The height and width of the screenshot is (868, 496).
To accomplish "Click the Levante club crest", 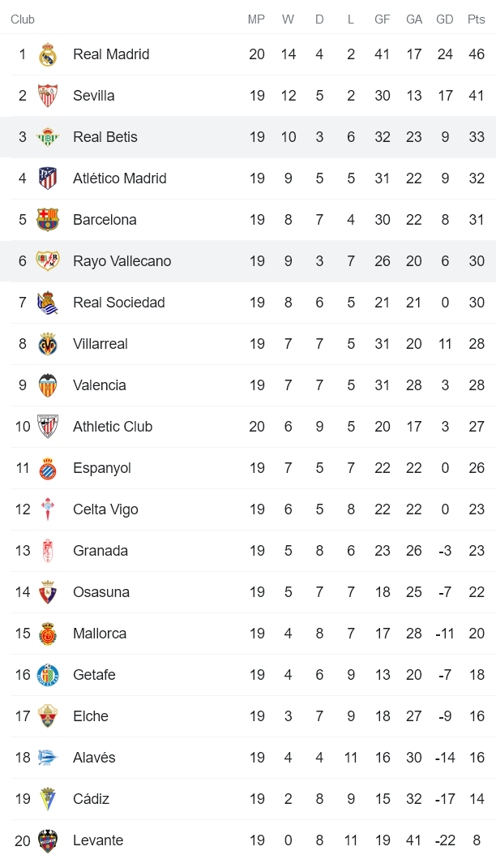I will pos(48,840).
